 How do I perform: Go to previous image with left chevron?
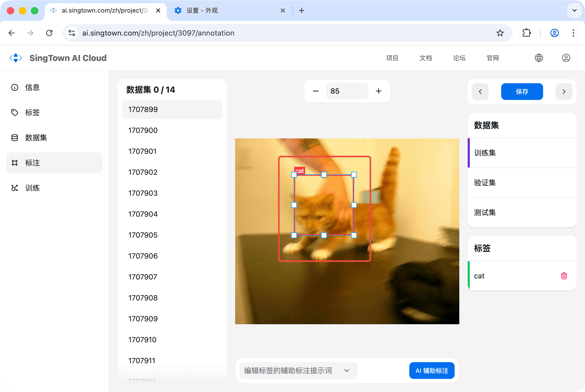click(x=480, y=92)
